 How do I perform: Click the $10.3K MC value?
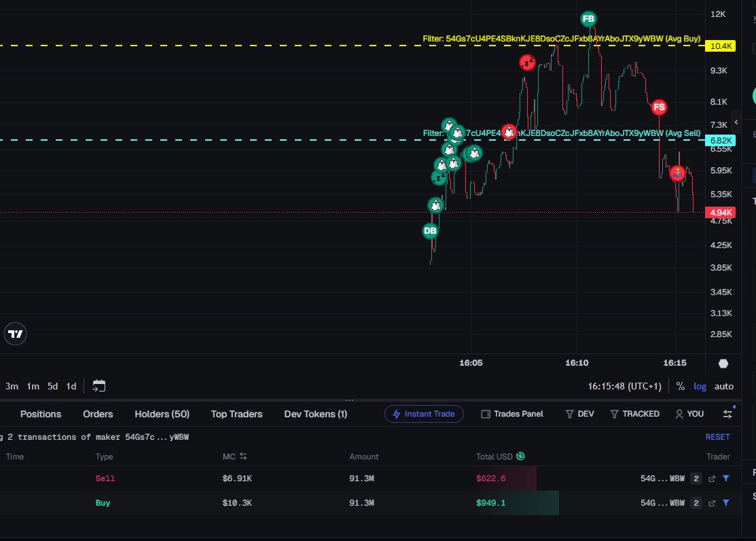237,503
